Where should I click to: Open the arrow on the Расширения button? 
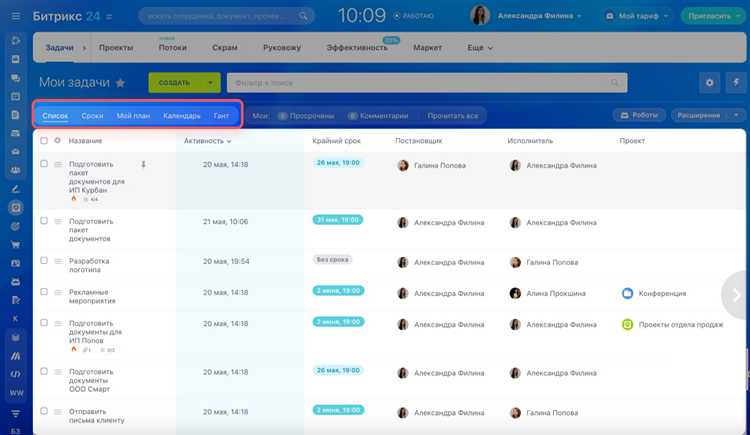(736, 115)
